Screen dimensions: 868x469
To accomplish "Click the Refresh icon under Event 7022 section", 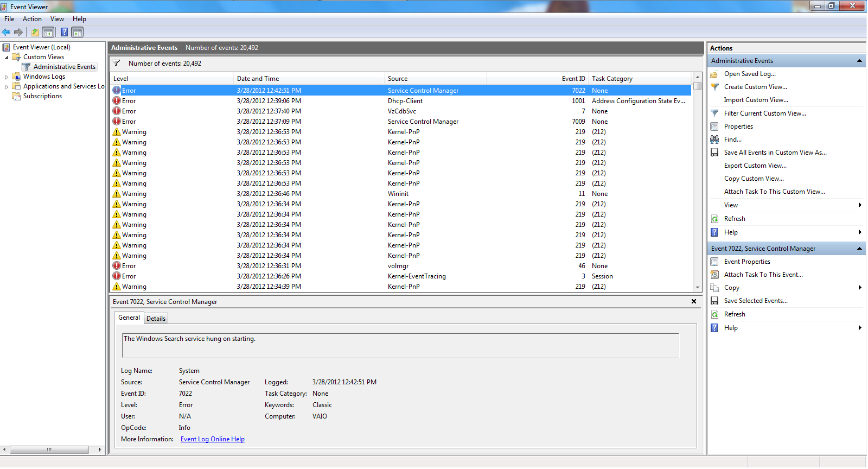I will click(715, 314).
